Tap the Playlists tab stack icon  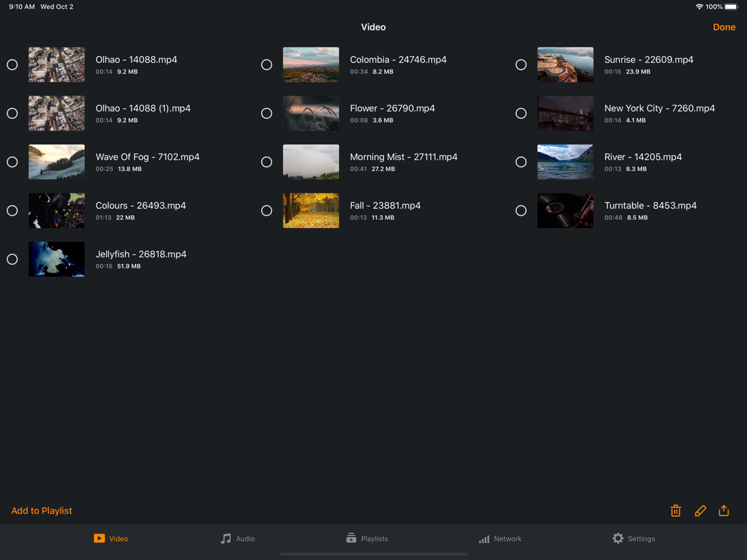351,538
